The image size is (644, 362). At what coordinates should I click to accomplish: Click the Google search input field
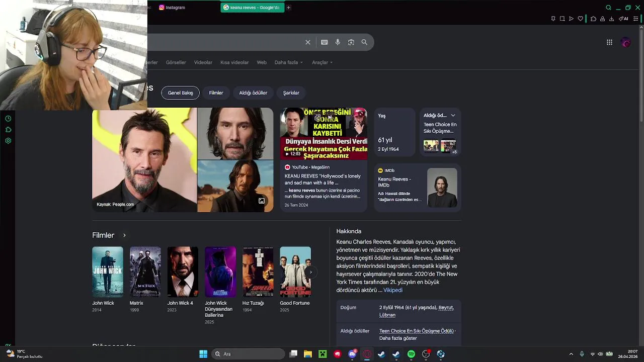(x=226, y=42)
